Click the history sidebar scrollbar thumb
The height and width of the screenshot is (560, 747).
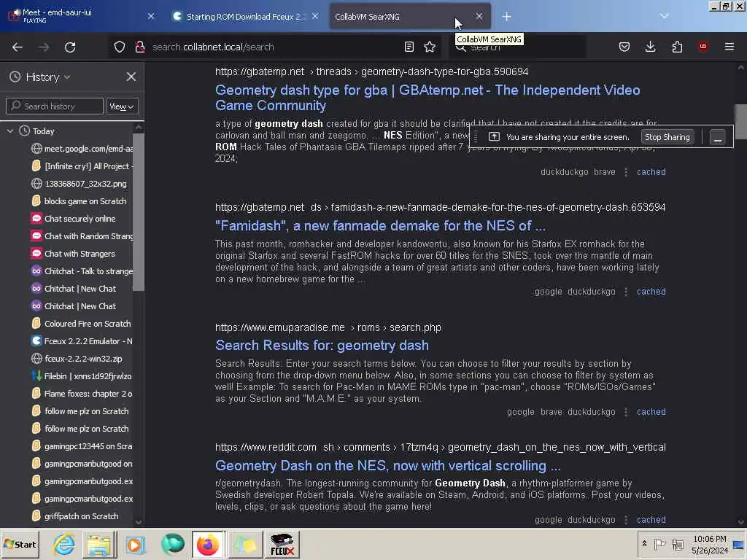pyautogui.click(x=138, y=212)
